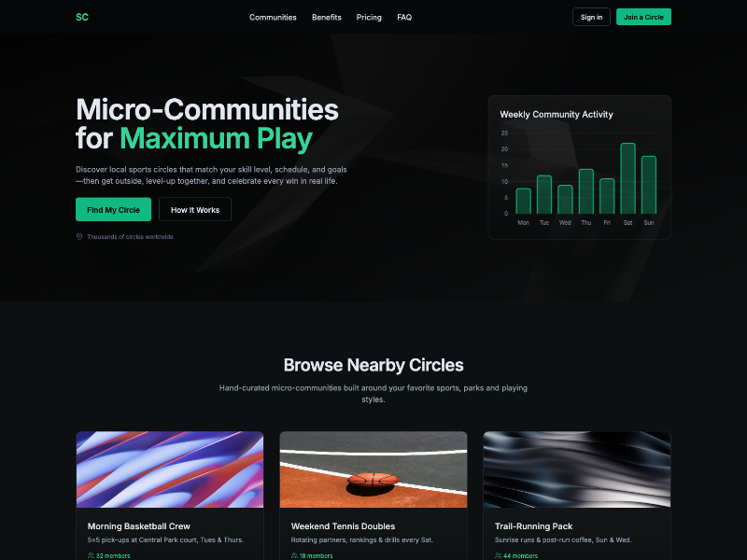This screenshot has height=560, width=747.
Task: Open the FAQ nav item
Action: 404,17
